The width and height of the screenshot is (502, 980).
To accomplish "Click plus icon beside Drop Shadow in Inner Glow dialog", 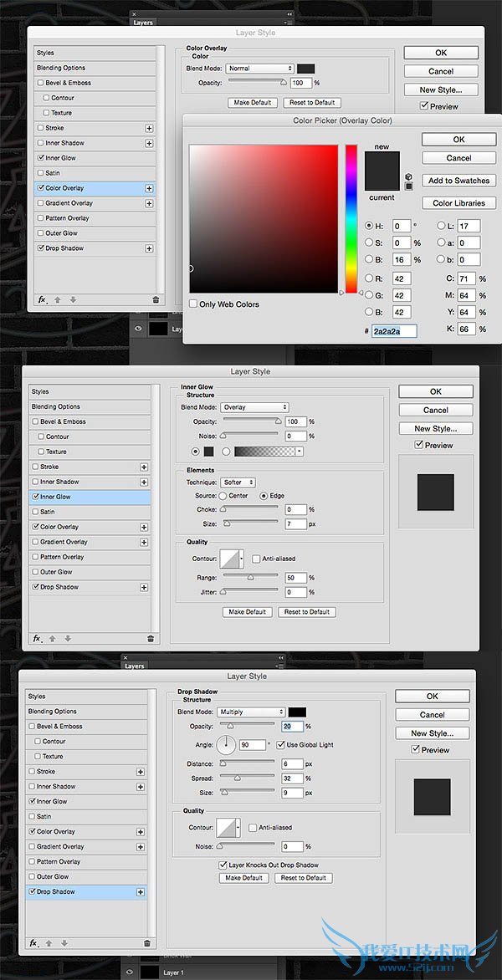I will 144,587.
